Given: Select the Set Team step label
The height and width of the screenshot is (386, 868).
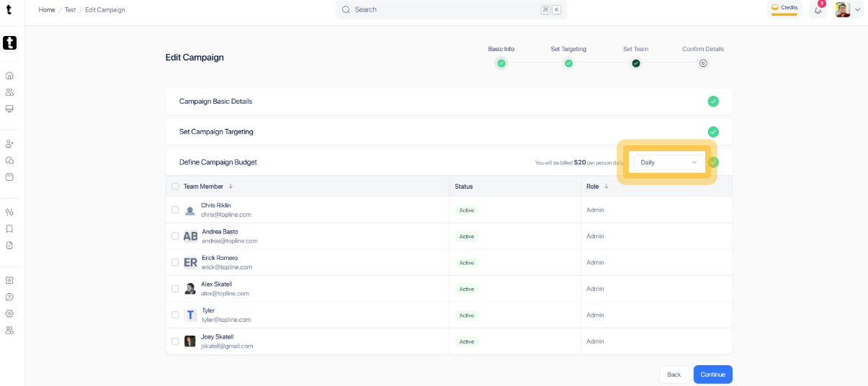Looking at the screenshot, I should pyautogui.click(x=636, y=49).
